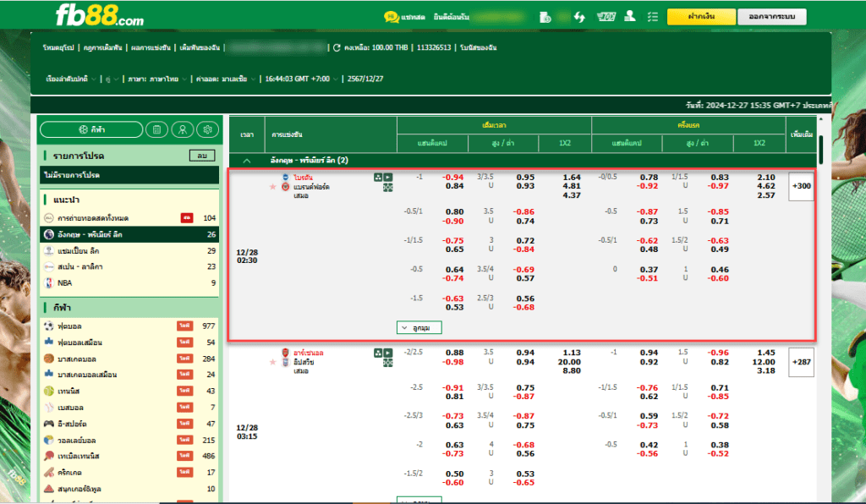This screenshot has width=866, height=504.
Task: Click the table tennis paddle icon
Action: (48, 456)
